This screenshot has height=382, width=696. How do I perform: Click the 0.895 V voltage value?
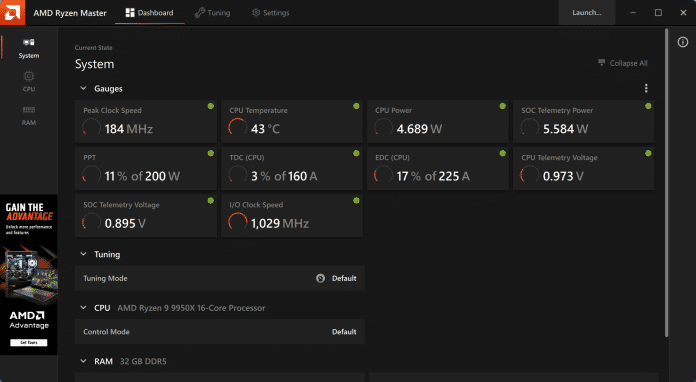125,223
